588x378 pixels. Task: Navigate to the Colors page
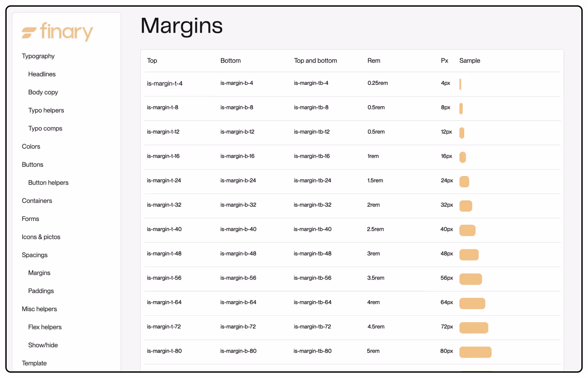[31, 146]
